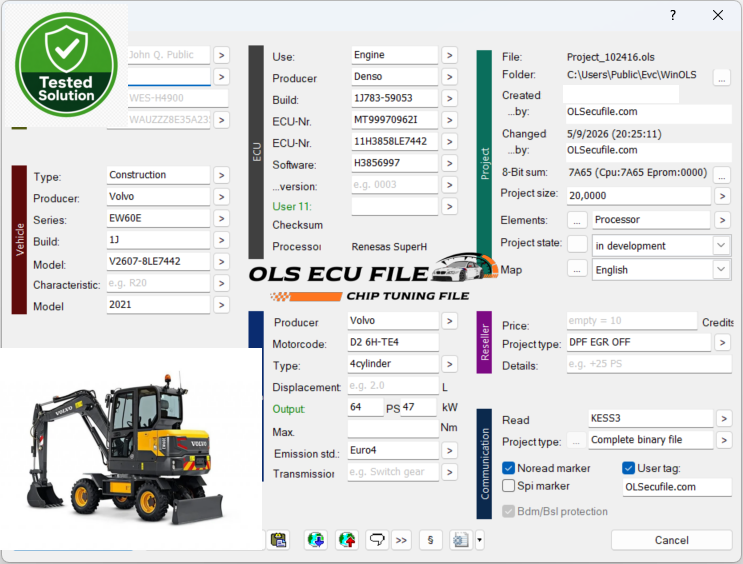The image size is (743, 564).
Task: Click arrow button beside engine Type 4cylinder
Action: (449, 364)
